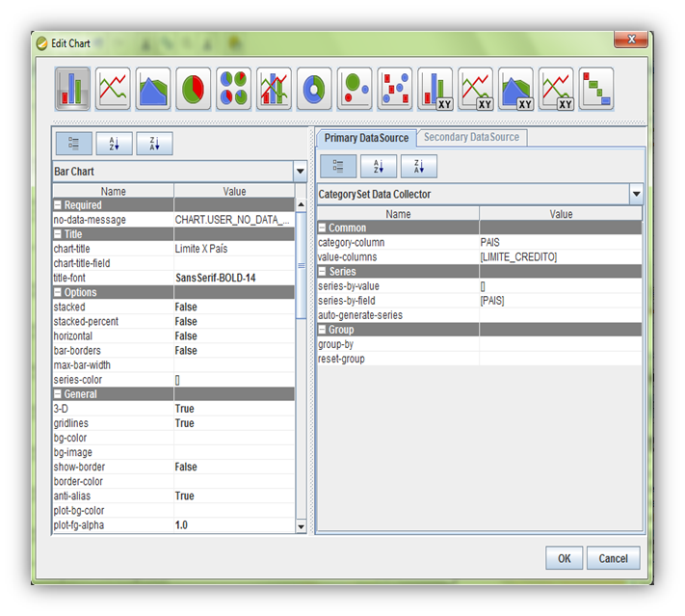Choose the Area chart type icon
Image resolution: width=685 pixels, height=616 pixels.
154,89
